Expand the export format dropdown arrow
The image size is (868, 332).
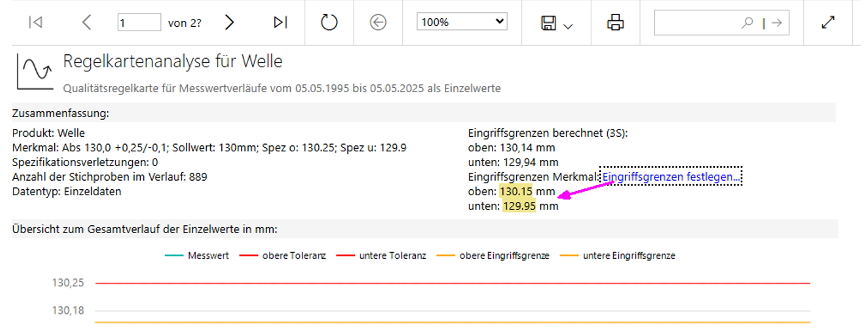(x=568, y=26)
